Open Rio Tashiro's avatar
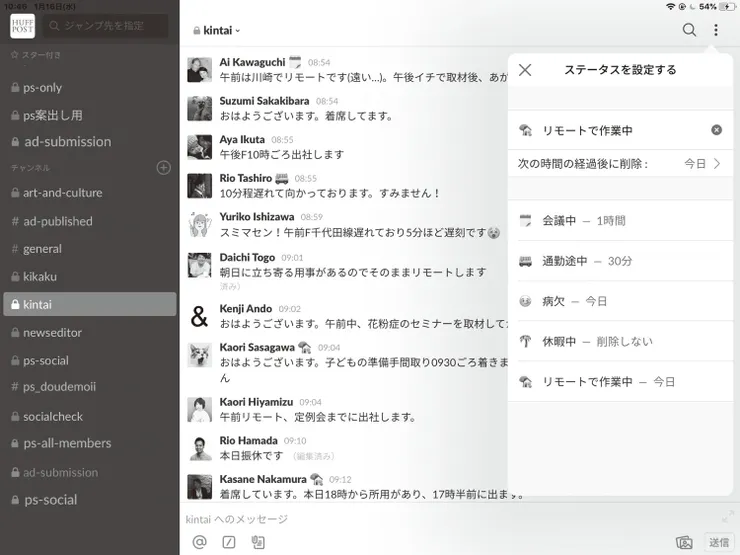Image resolution: width=740 pixels, height=555 pixels. (199, 186)
